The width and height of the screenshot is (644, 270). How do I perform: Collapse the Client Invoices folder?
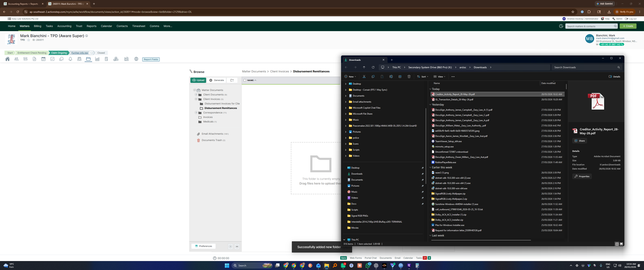(x=196, y=99)
